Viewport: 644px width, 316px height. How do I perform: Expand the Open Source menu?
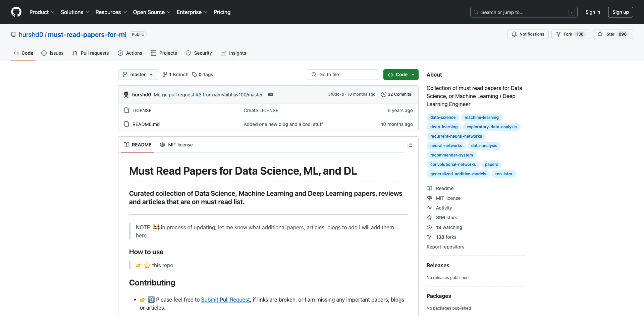152,12
